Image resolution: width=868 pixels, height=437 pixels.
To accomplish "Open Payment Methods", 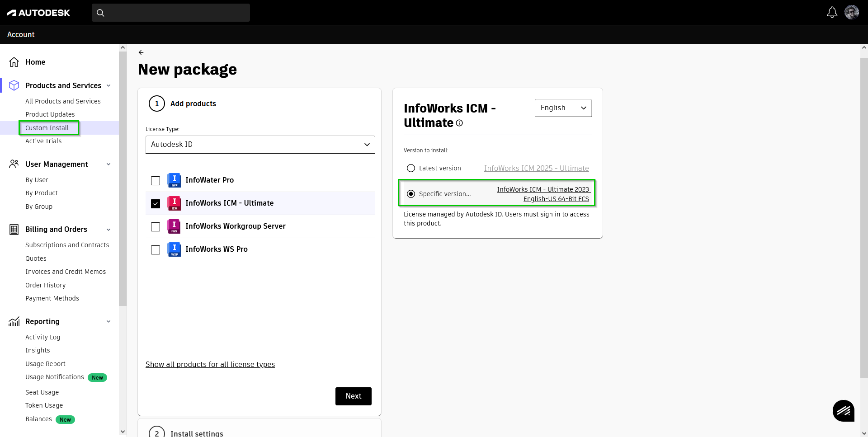I will [52, 298].
